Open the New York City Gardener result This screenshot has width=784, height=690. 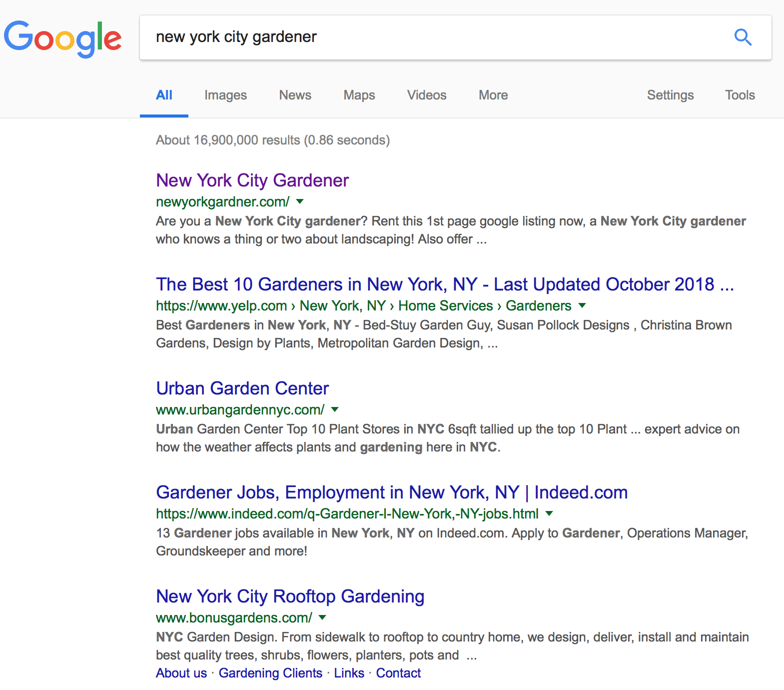252,180
